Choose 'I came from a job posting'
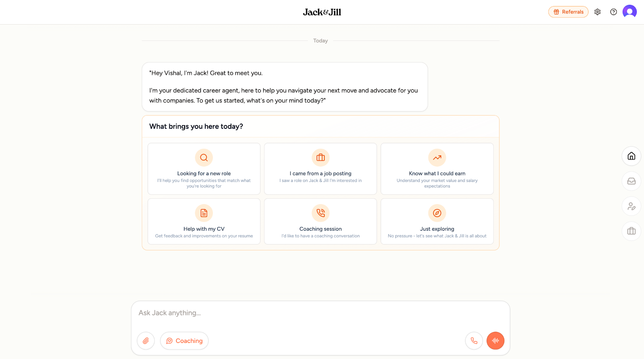 click(320, 169)
